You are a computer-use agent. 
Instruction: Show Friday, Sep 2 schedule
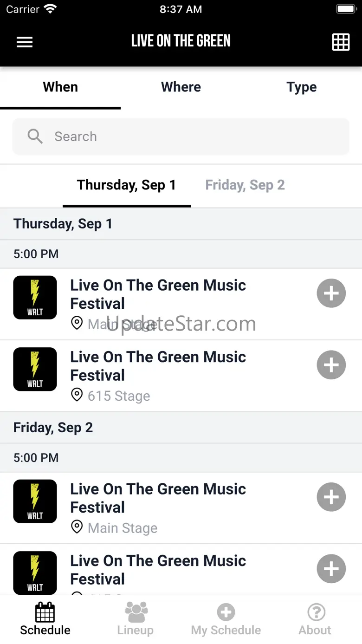point(245,185)
